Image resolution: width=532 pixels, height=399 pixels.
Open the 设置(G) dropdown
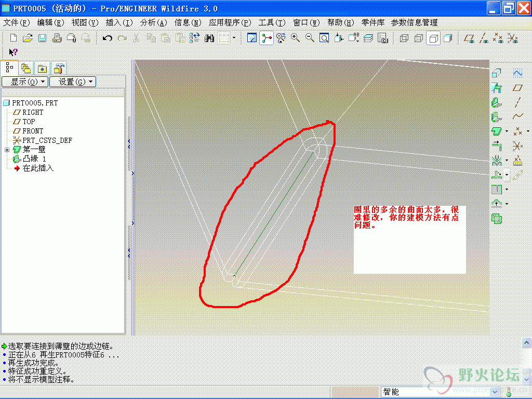pyautogui.click(x=73, y=82)
